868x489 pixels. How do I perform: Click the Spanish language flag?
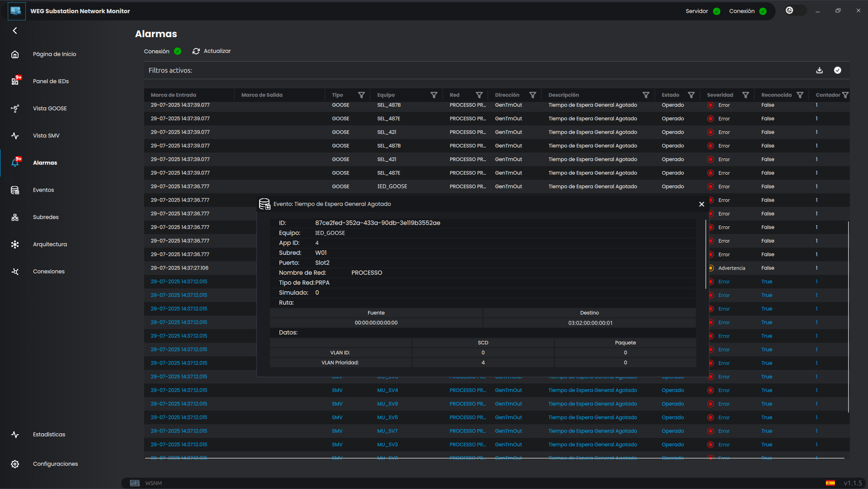point(830,483)
